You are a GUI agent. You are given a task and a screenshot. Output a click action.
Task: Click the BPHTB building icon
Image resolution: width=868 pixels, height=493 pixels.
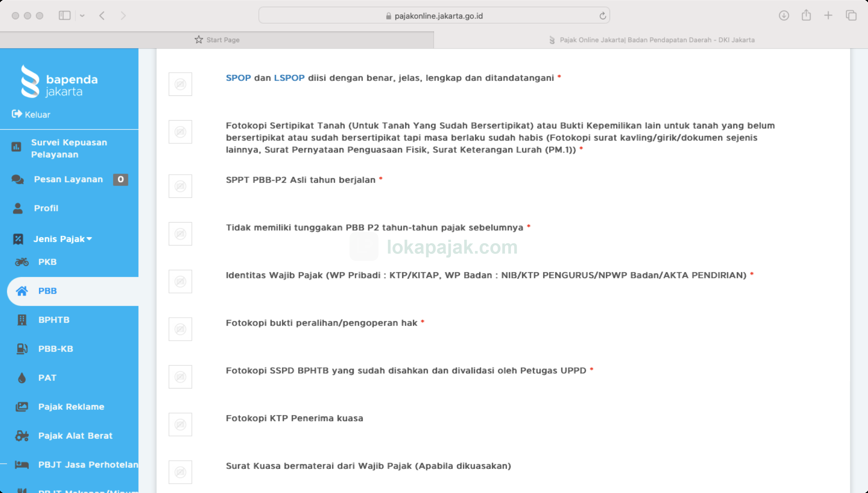point(22,320)
